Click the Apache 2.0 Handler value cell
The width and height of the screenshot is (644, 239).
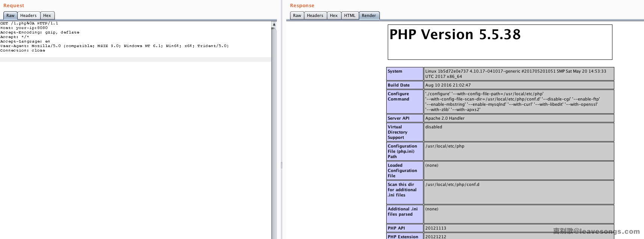pos(519,118)
